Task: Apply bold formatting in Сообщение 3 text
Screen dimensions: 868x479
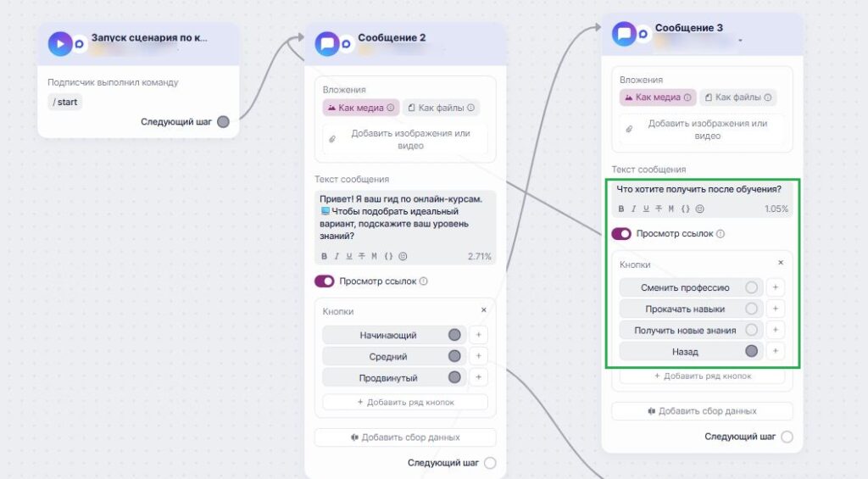Action: click(x=621, y=209)
